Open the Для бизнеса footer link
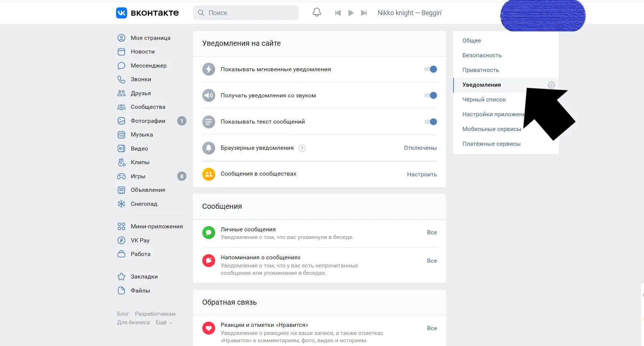Screen dimensions: 644x346 (x=133, y=322)
